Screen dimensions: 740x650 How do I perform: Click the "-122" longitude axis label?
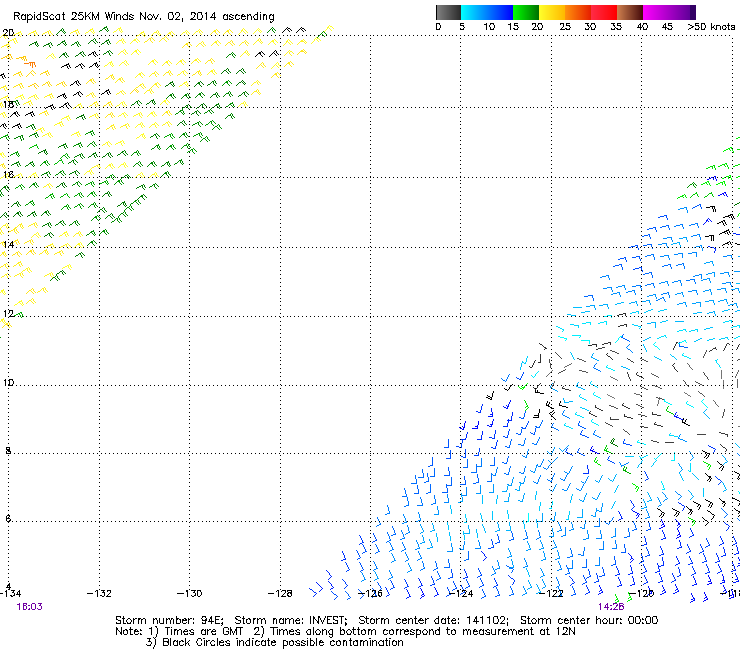point(551,593)
